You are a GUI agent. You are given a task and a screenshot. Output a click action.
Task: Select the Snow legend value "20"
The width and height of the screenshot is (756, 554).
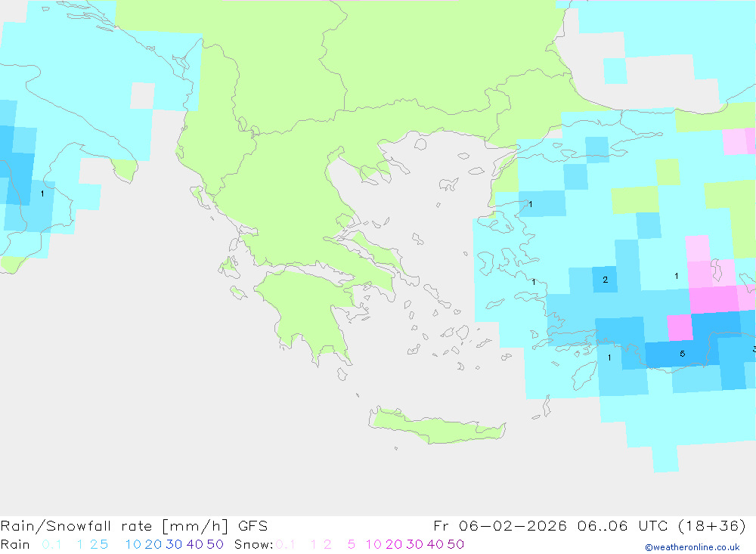click(x=394, y=544)
